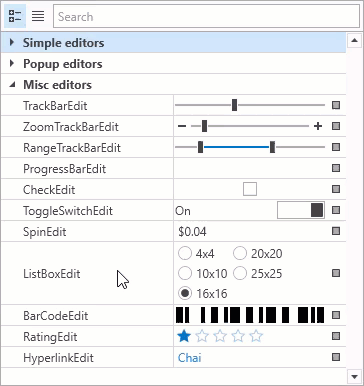Click the RangeTrackBarEdit right thumb
The width and height of the screenshot is (364, 386).
(272, 147)
